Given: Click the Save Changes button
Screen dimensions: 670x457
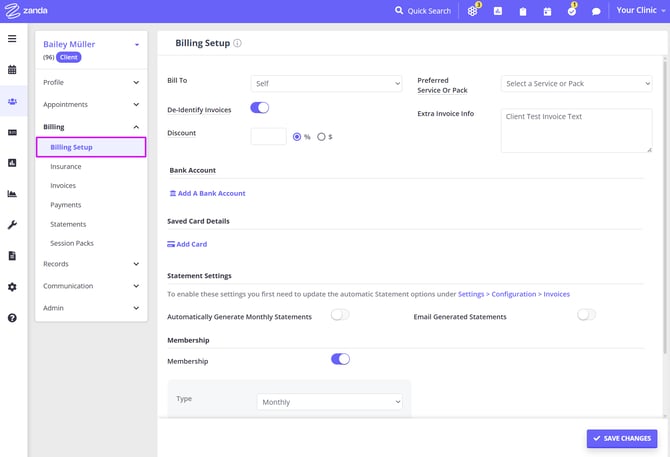Looking at the screenshot, I should pyautogui.click(x=621, y=438).
